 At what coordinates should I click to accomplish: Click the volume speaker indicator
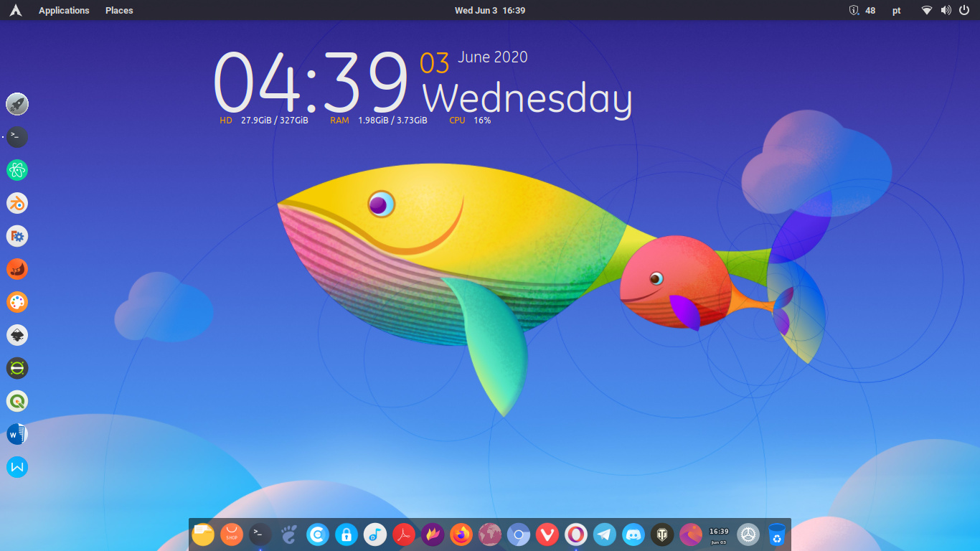946,10
